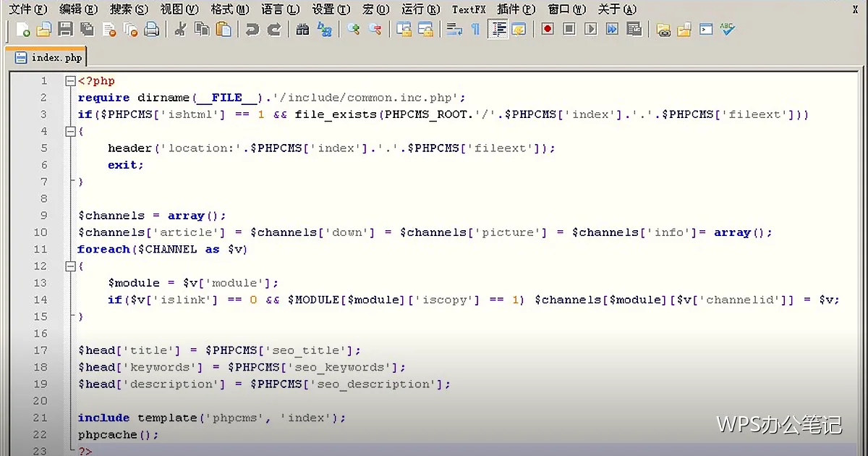Click the Copy icon in the toolbar
The height and width of the screenshot is (456, 868).
[202, 30]
